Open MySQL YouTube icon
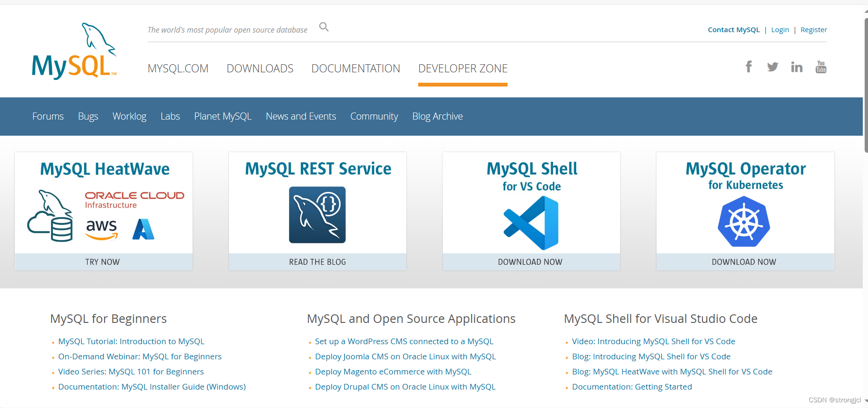Viewport: 868px width, 408px height. point(821,67)
